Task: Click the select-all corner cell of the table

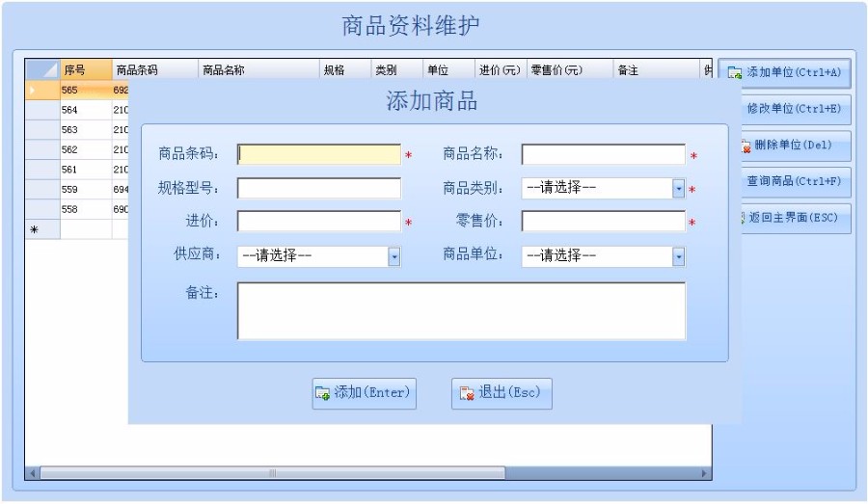Action: (x=42, y=70)
